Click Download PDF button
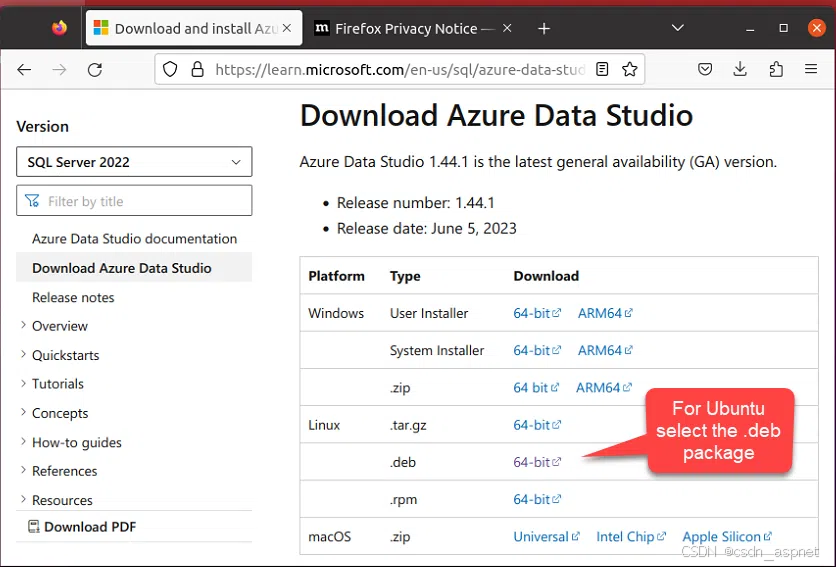Screen dimensions: 836x567 [82, 526]
